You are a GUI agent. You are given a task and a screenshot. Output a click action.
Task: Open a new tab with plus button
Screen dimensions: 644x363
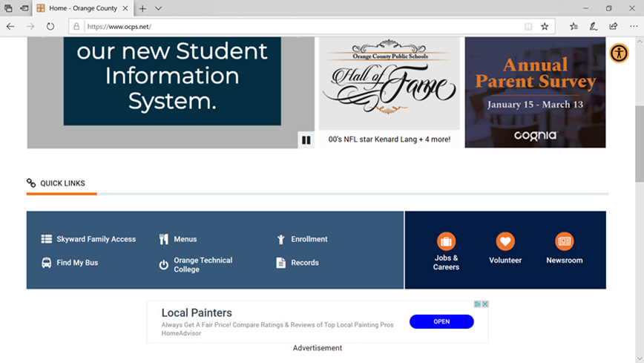coord(142,9)
